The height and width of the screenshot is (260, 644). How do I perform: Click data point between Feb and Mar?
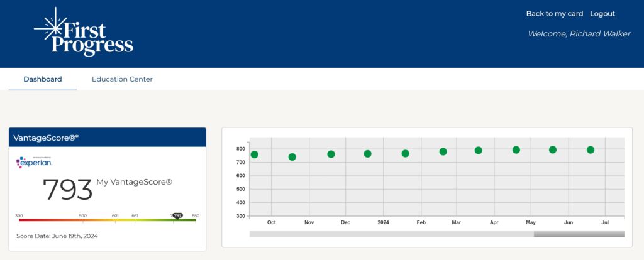(443, 151)
